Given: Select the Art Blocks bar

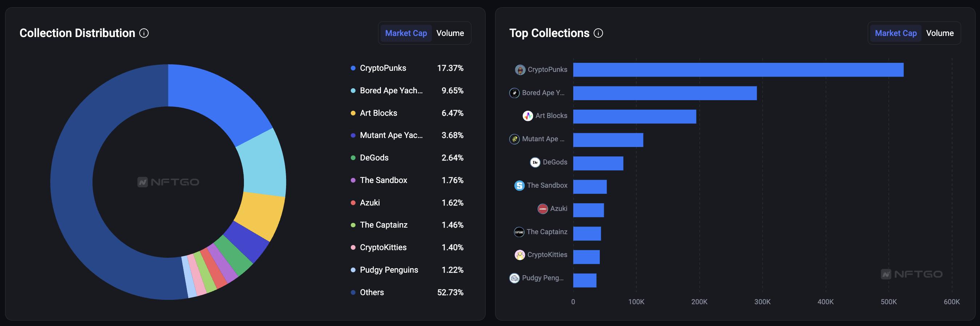Looking at the screenshot, I should 635,116.
